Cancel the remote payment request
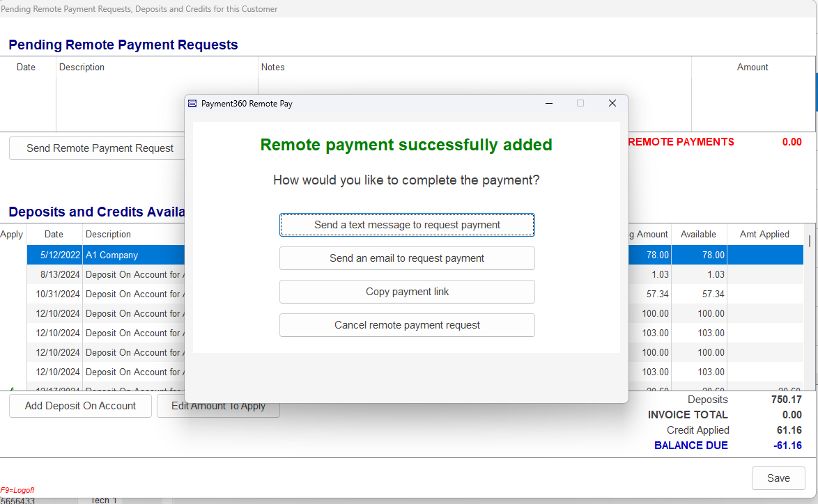This screenshot has height=504, width=818. 407,325
